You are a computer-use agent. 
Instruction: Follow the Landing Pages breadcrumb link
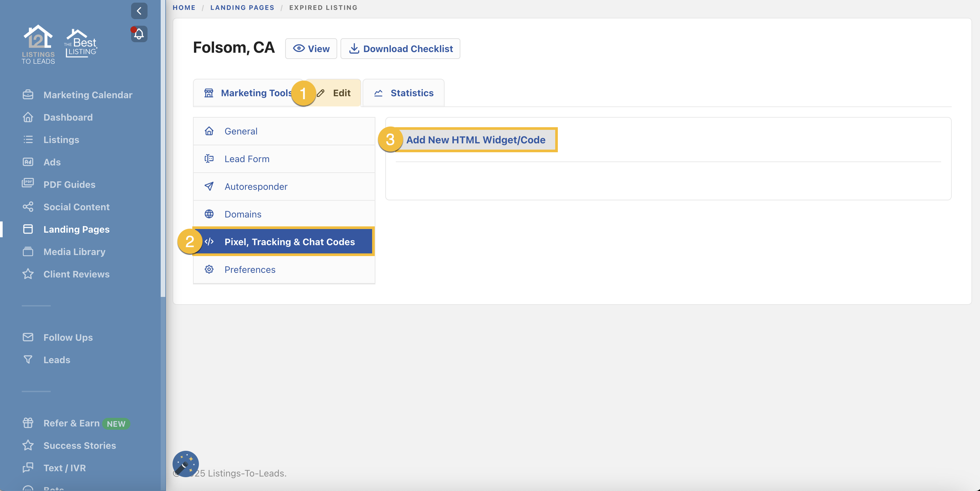(242, 8)
